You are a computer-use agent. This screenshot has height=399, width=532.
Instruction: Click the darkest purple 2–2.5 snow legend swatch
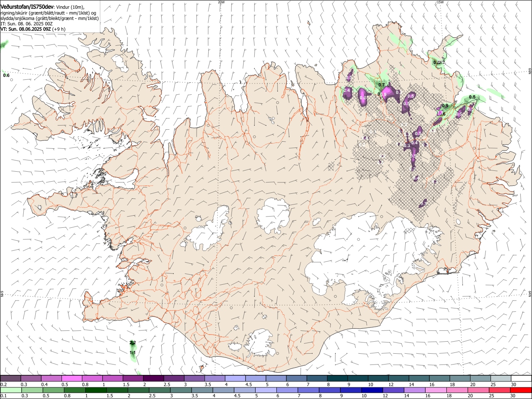coord(153,379)
